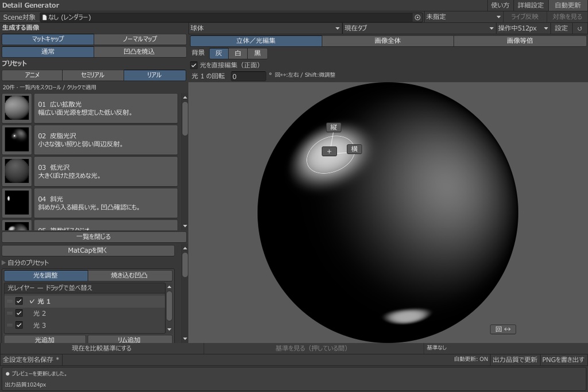Switch to 光を調整 tab
This screenshot has width=588, height=392.
coord(46,275)
